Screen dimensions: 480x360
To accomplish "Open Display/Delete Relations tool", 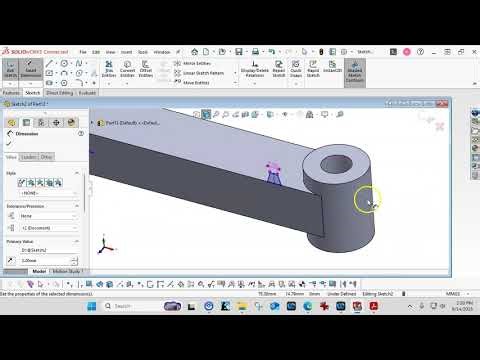I will (x=255, y=69).
